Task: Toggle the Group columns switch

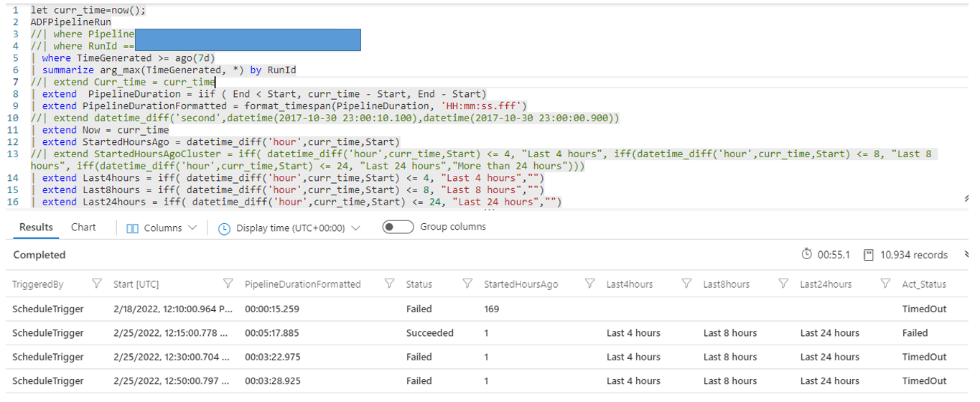Action: tap(398, 227)
